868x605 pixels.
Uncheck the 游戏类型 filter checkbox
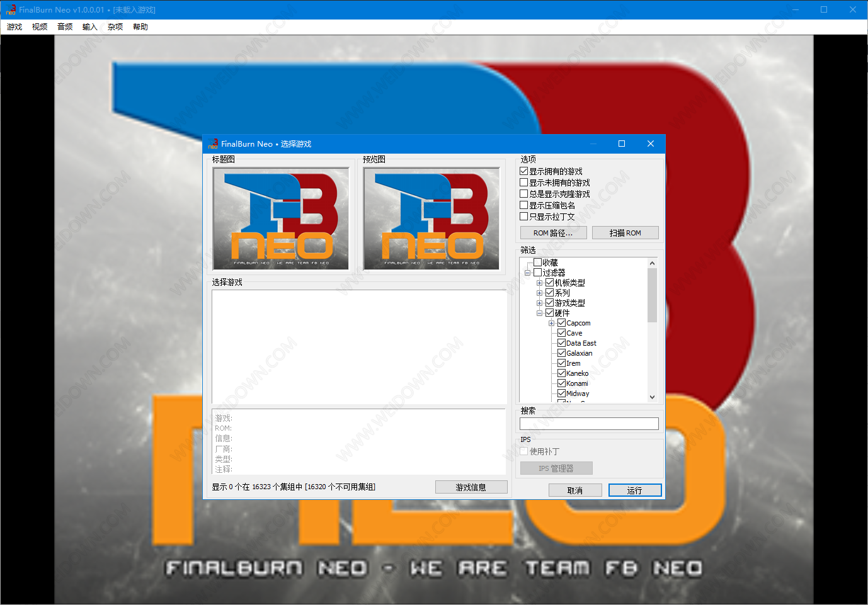point(549,303)
